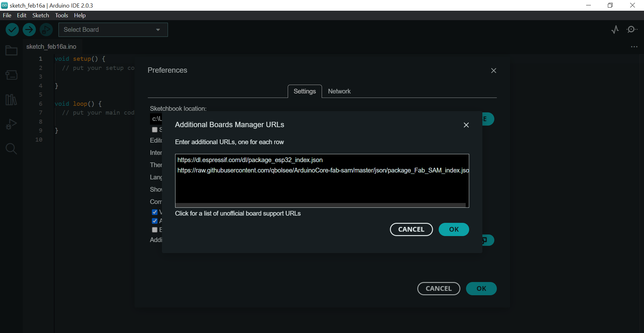Image resolution: width=644 pixels, height=333 pixels.
Task: Click the horizontal scrollbar in the URLs box
Action: [320, 205]
